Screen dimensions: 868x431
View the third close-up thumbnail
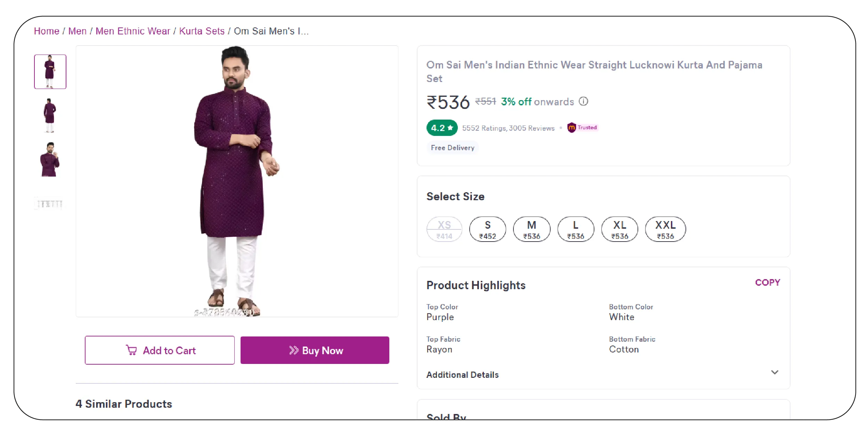(x=50, y=160)
